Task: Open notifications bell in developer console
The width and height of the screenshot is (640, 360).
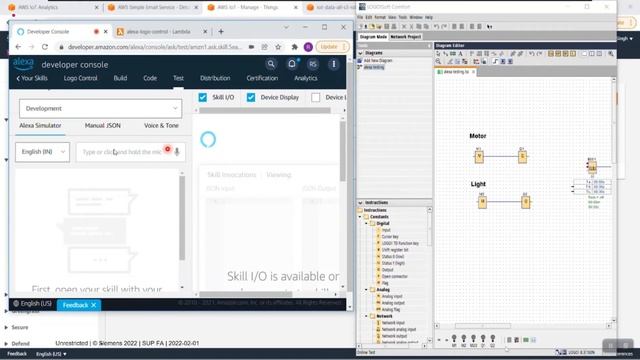Action: coord(292,64)
